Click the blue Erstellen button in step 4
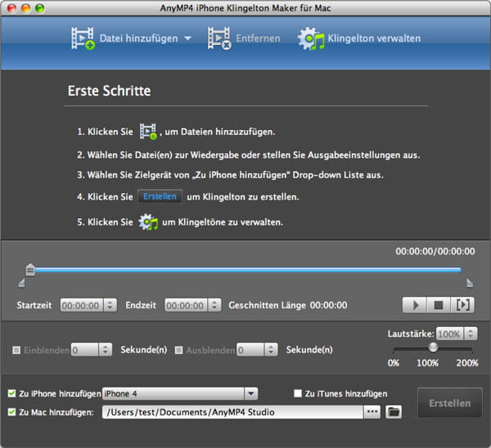This screenshot has height=448, width=491. click(x=160, y=196)
